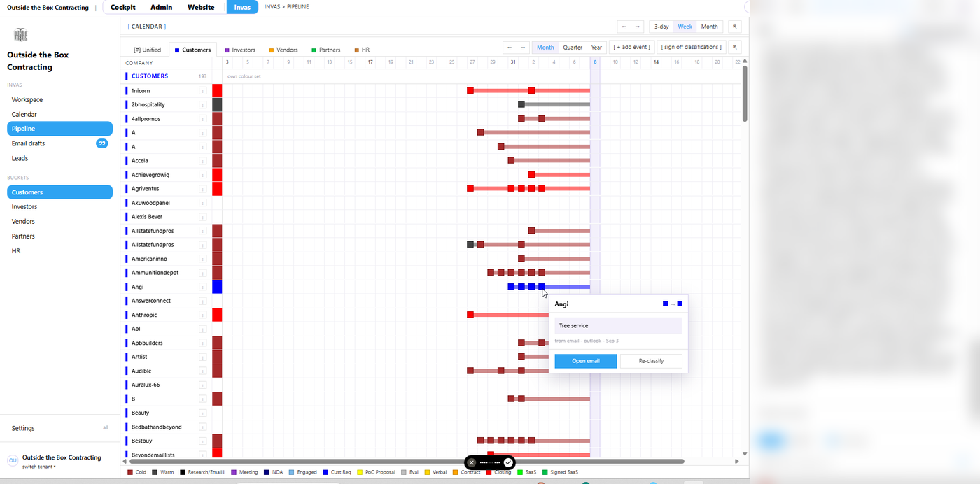The width and height of the screenshot is (980, 484).
Task: Open the info icon beside Akuwoodpanel
Action: point(203,203)
